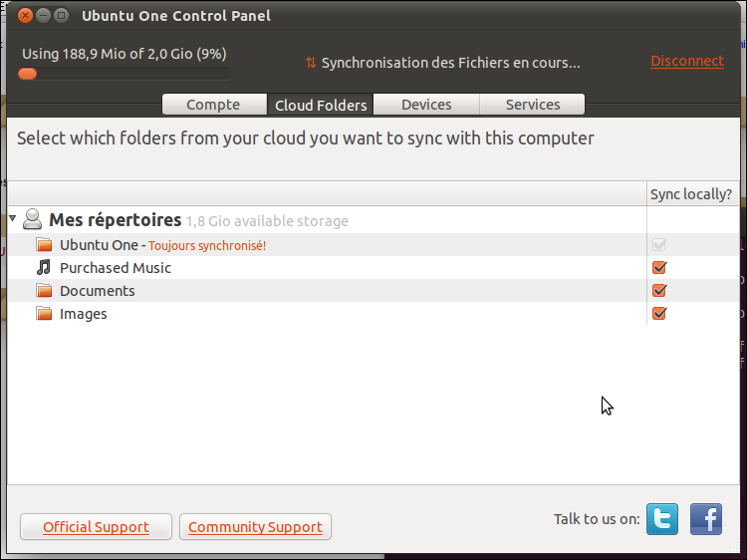Click the Ubuntu One folder icon
747x560 pixels.
(x=44, y=244)
